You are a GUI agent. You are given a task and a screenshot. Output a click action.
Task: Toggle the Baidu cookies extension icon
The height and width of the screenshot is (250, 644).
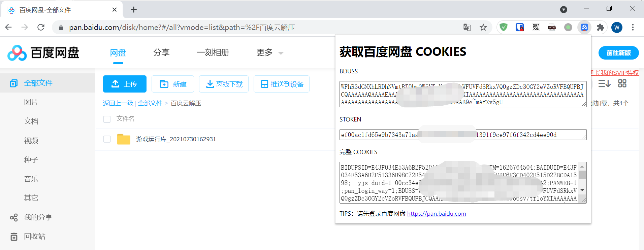pos(584,27)
